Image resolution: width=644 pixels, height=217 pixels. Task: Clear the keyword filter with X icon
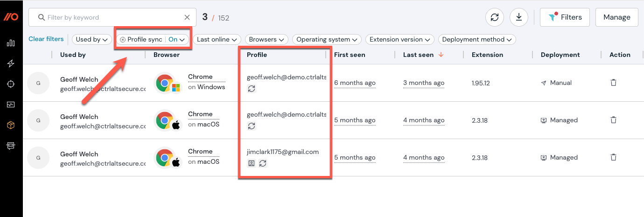pos(187,17)
